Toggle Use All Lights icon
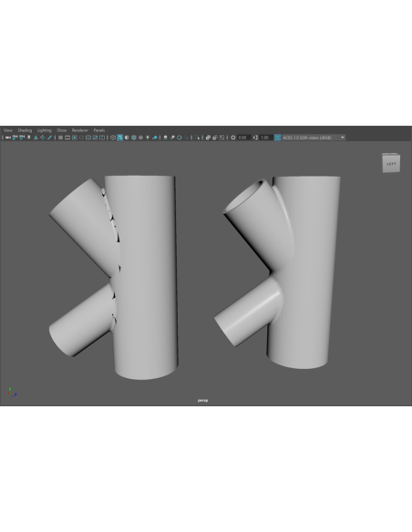412x532 pixels. [148, 138]
